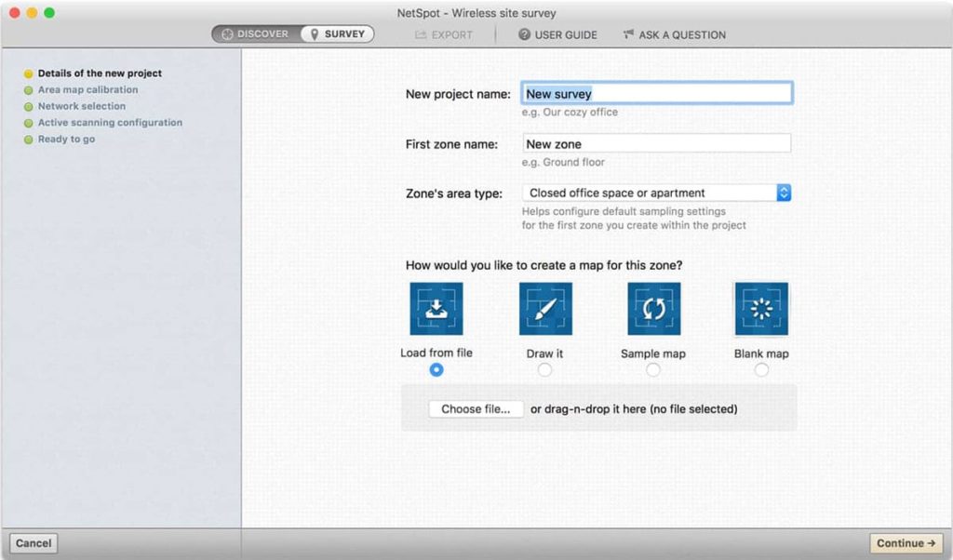Click the First zone name field
This screenshot has height=560, width=953.
click(x=656, y=144)
